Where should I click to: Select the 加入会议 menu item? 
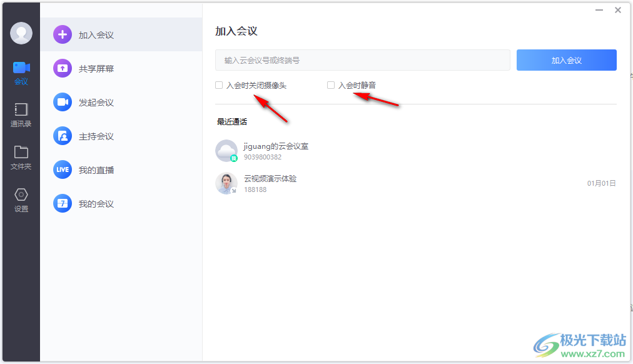click(121, 34)
